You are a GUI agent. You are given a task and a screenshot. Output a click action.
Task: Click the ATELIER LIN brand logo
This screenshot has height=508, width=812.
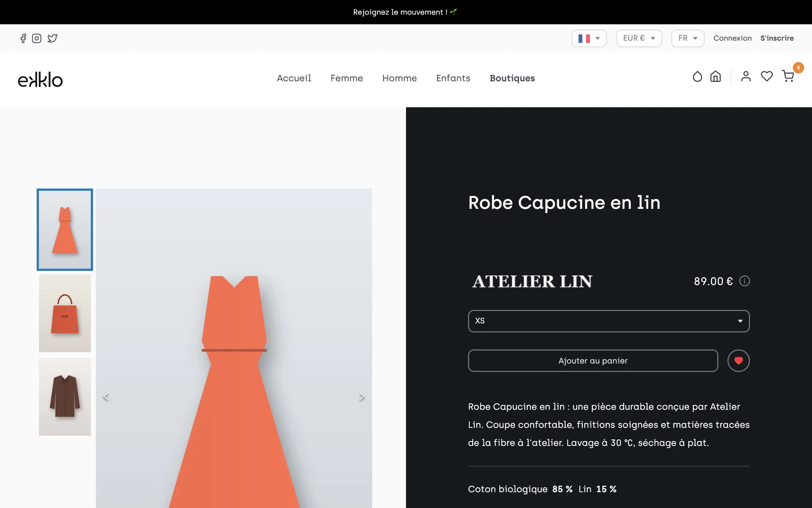(532, 281)
